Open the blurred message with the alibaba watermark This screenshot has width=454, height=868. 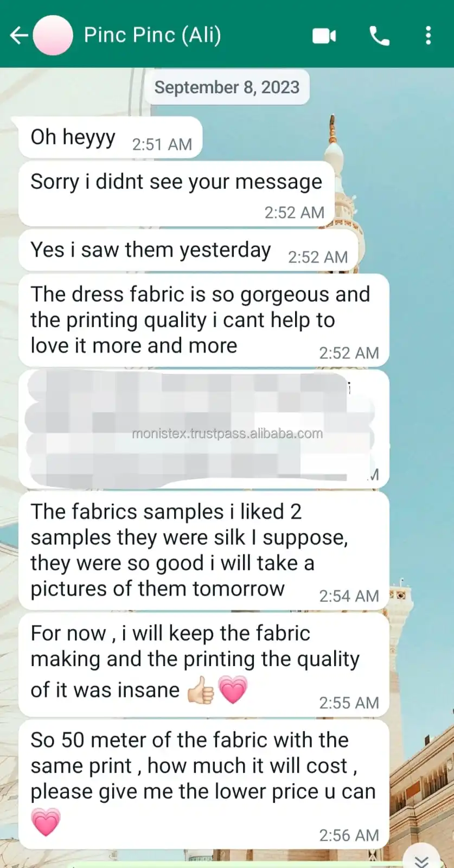coord(204,429)
